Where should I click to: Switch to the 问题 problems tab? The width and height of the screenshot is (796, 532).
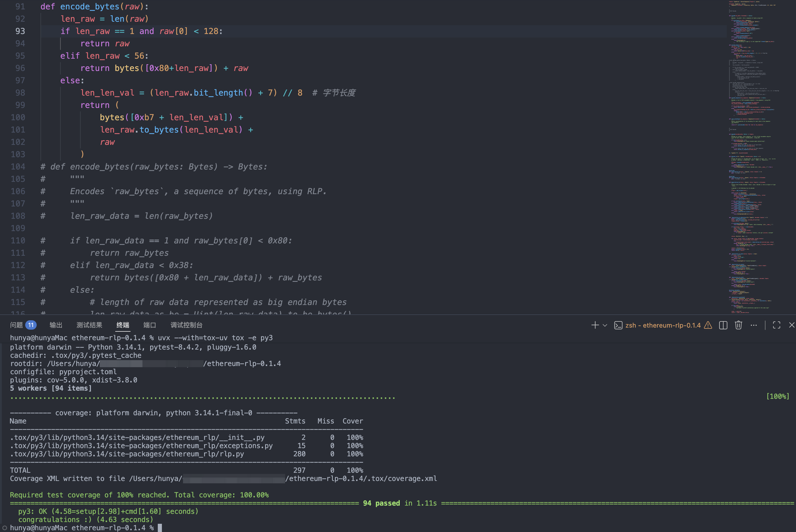tap(16, 325)
